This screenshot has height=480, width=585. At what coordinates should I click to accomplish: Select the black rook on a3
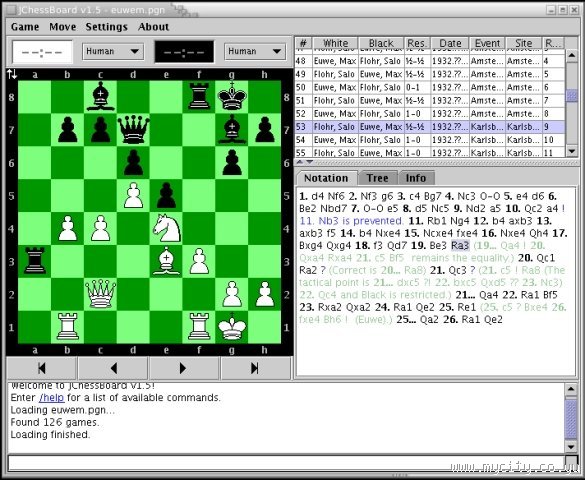coord(35,261)
